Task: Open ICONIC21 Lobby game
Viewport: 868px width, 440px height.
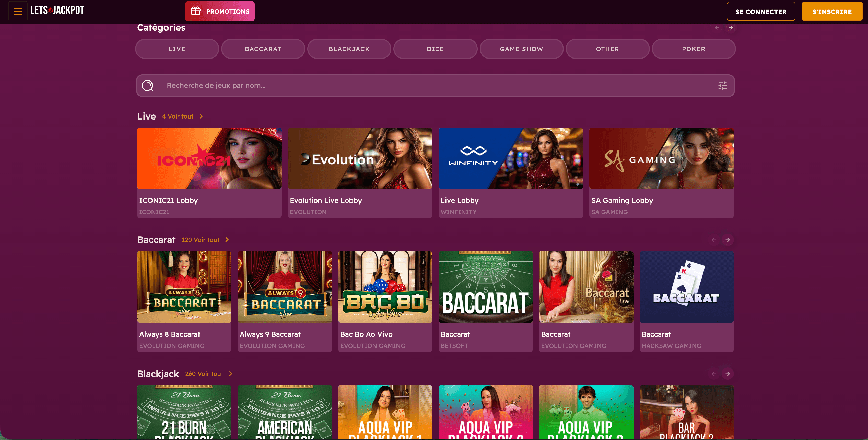Action: (209, 173)
